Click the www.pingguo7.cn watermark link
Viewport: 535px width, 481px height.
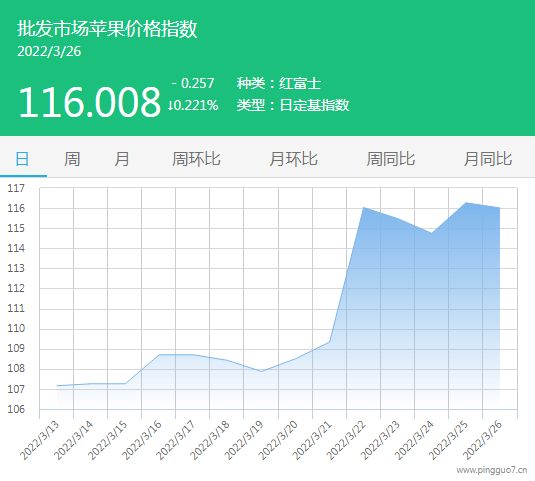tap(492, 470)
